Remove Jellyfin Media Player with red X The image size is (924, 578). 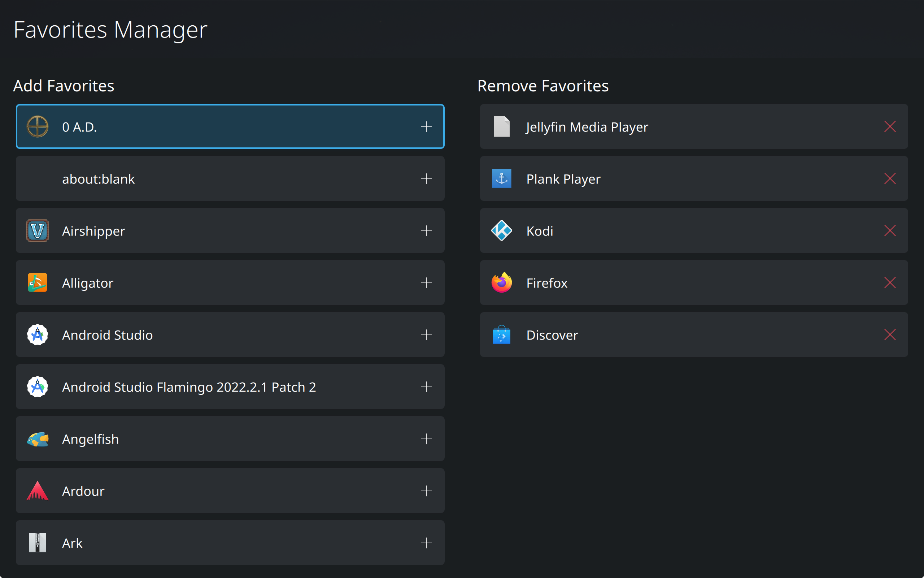click(890, 126)
